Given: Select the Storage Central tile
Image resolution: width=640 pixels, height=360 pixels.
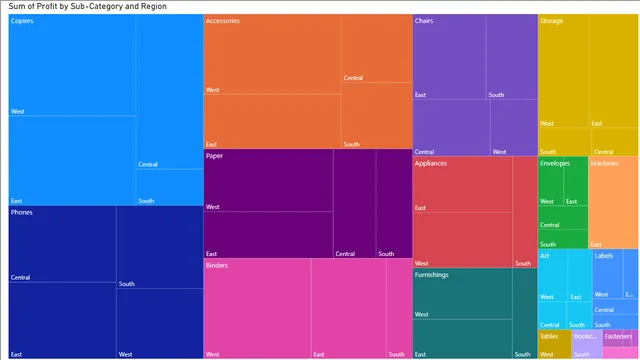Looking at the screenshot, I should (x=615, y=142).
